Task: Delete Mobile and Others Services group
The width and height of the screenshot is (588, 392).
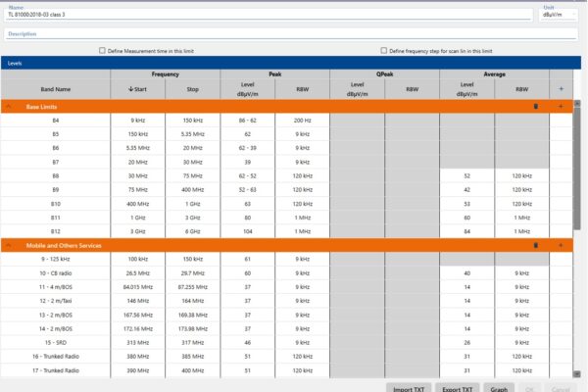Action: (x=535, y=245)
